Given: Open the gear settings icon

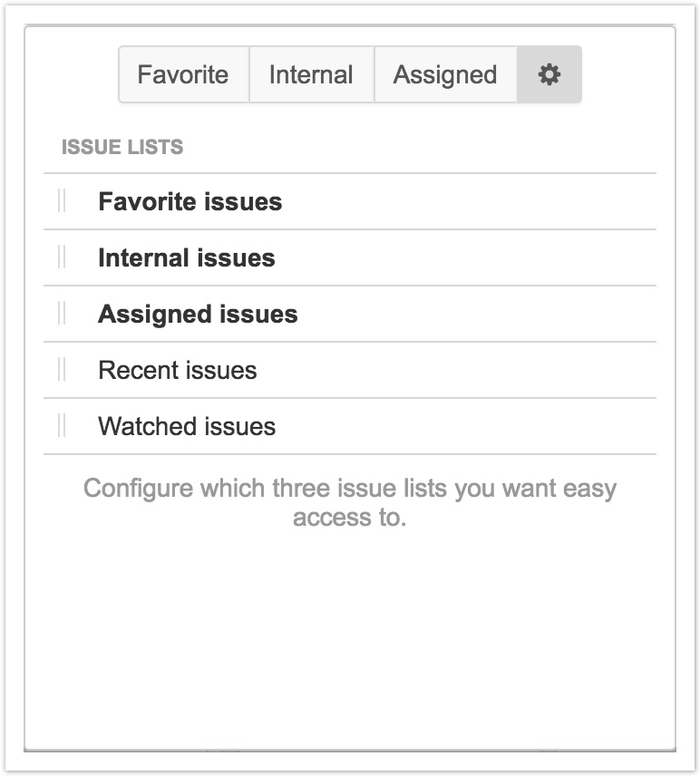Looking at the screenshot, I should pyautogui.click(x=549, y=74).
